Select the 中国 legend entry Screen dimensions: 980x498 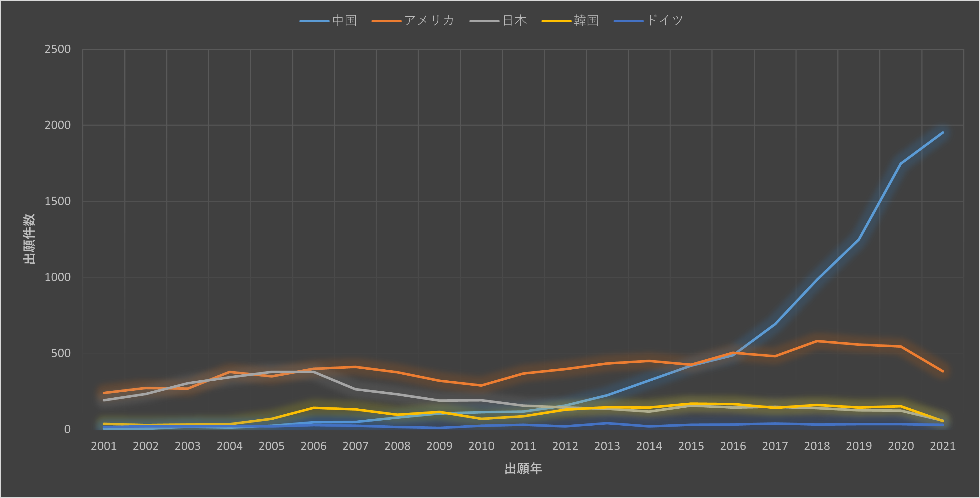click(x=344, y=21)
